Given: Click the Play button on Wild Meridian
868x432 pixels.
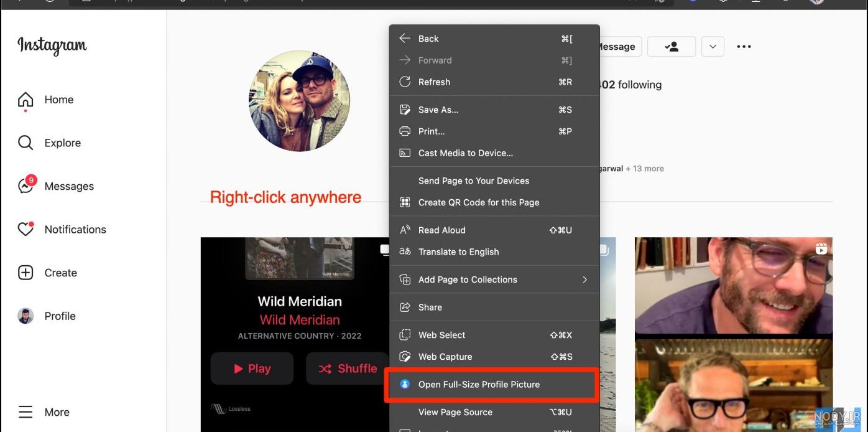Looking at the screenshot, I should pyautogui.click(x=252, y=369).
